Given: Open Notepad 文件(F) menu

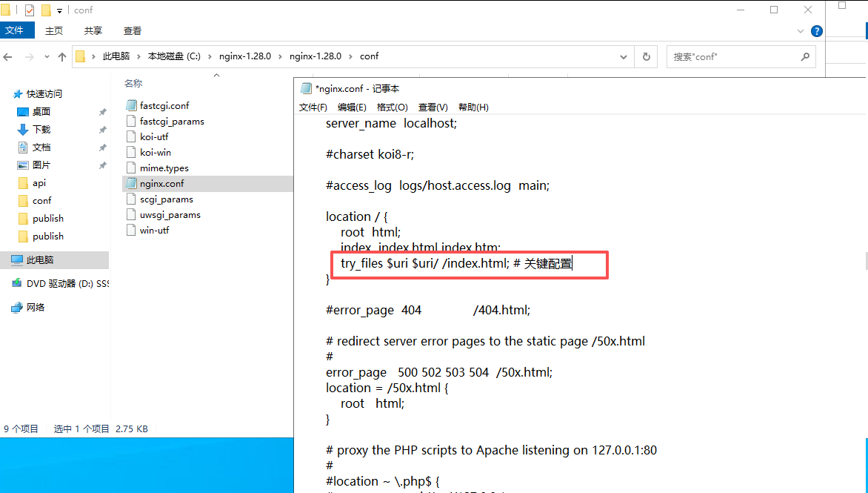Looking at the screenshot, I should [313, 107].
